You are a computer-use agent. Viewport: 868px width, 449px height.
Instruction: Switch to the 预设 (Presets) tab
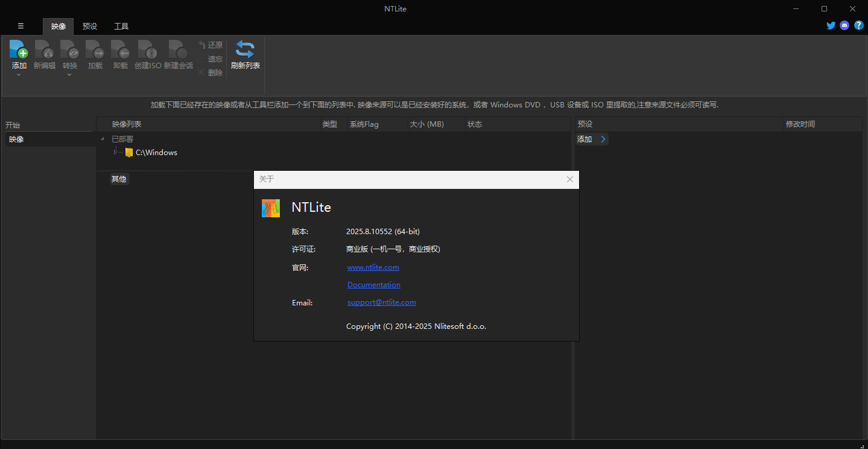pyautogui.click(x=89, y=26)
